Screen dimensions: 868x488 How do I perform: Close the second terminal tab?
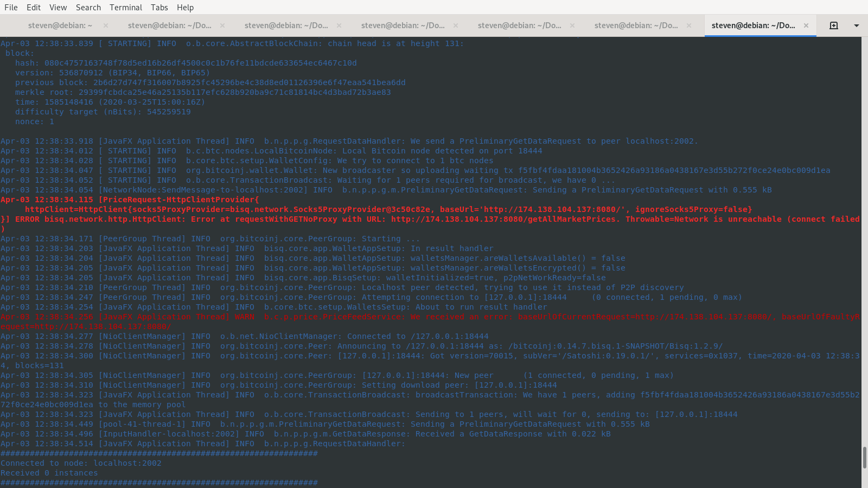tap(222, 25)
